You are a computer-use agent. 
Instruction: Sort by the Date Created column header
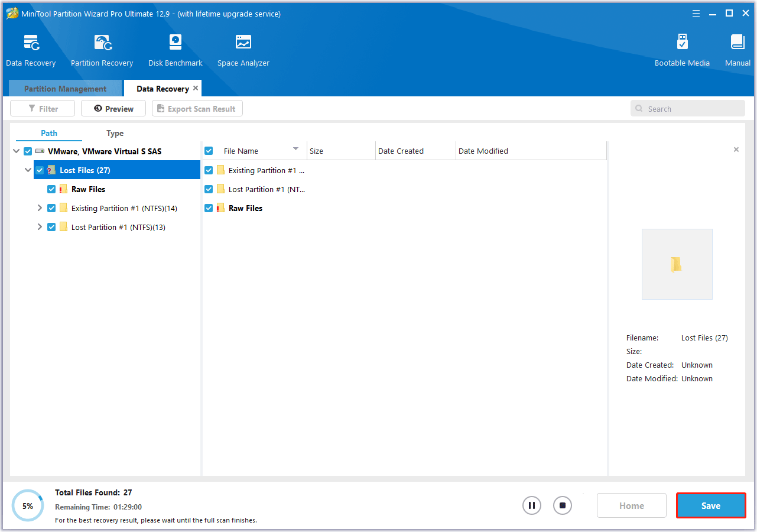click(x=415, y=151)
